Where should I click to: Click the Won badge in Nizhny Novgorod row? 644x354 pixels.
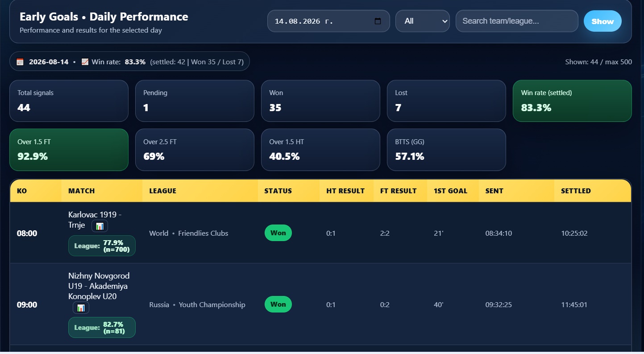(278, 304)
